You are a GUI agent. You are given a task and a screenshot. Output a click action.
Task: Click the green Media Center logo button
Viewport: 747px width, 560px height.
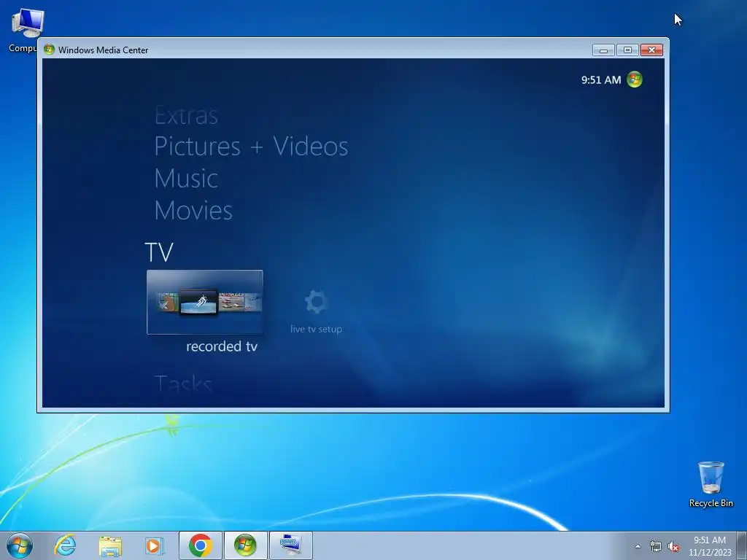(634, 79)
